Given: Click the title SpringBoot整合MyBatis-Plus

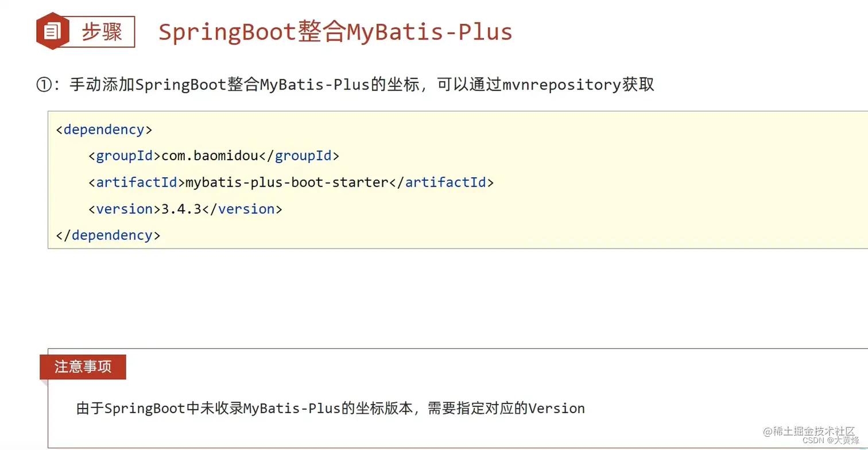Looking at the screenshot, I should [335, 32].
